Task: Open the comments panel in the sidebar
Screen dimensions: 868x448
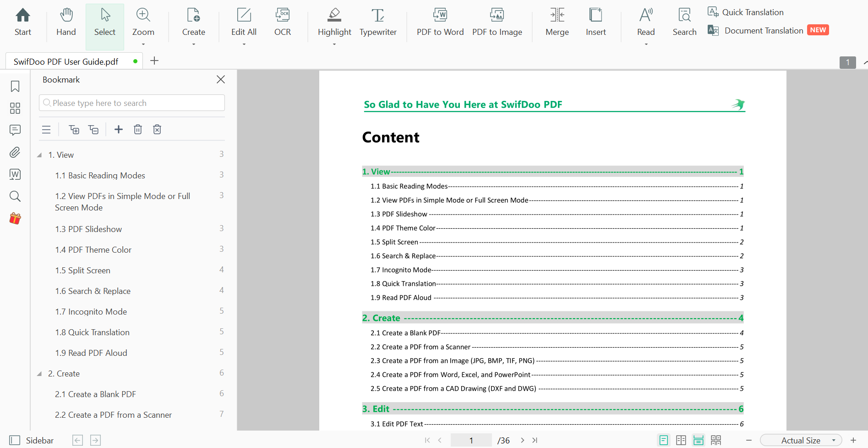Action: [15, 130]
